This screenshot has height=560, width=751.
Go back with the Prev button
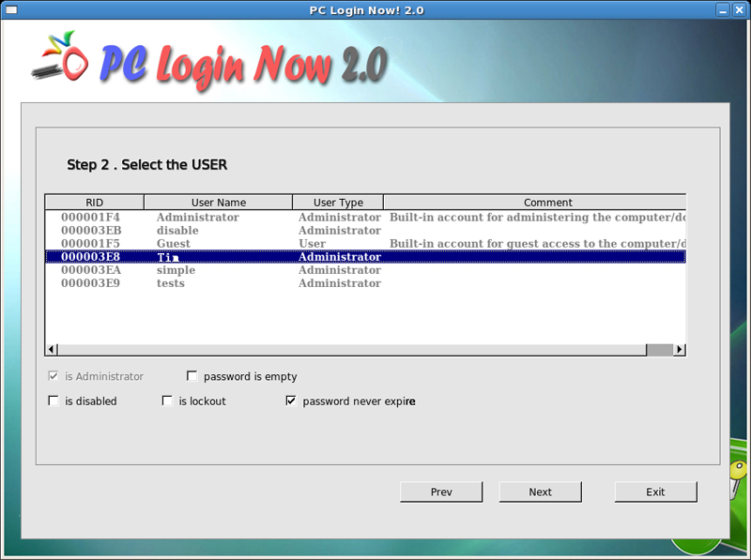pos(441,492)
